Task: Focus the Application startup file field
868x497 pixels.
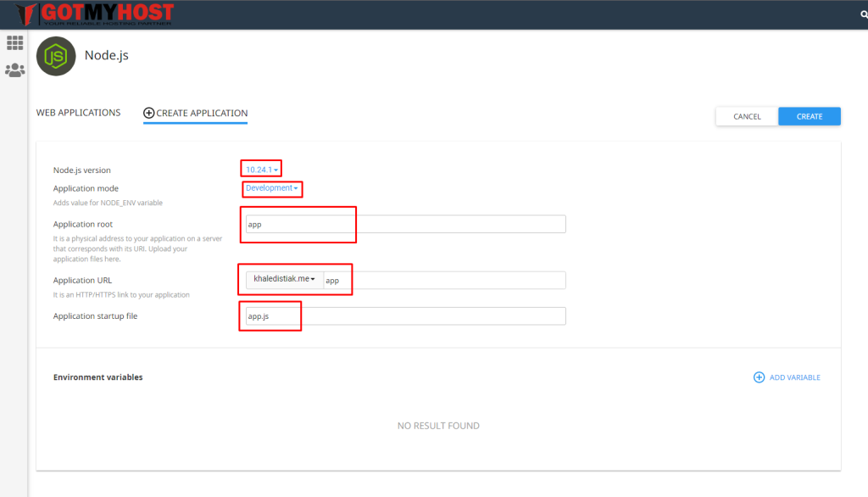Action: 405,316
